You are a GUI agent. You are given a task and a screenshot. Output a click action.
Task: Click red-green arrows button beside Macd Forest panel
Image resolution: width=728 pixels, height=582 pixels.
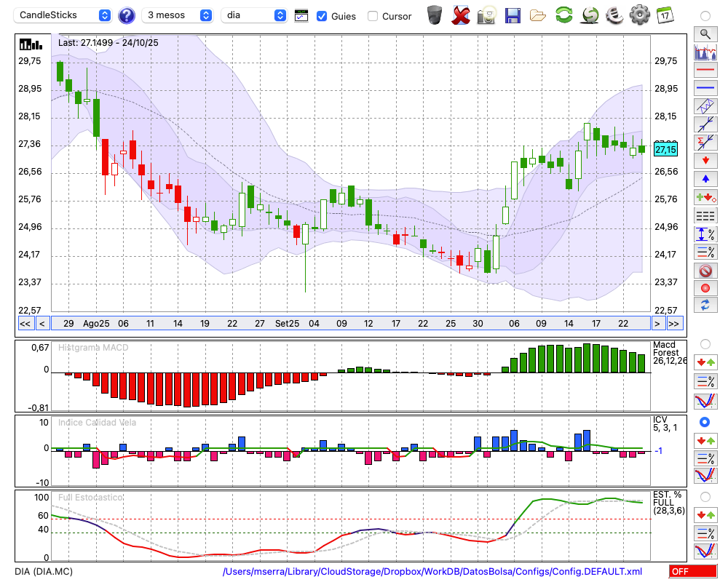[x=705, y=362]
